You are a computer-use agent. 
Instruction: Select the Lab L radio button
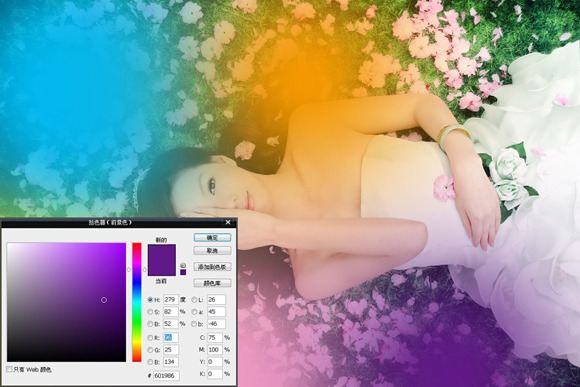pyautogui.click(x=194, y=300)
